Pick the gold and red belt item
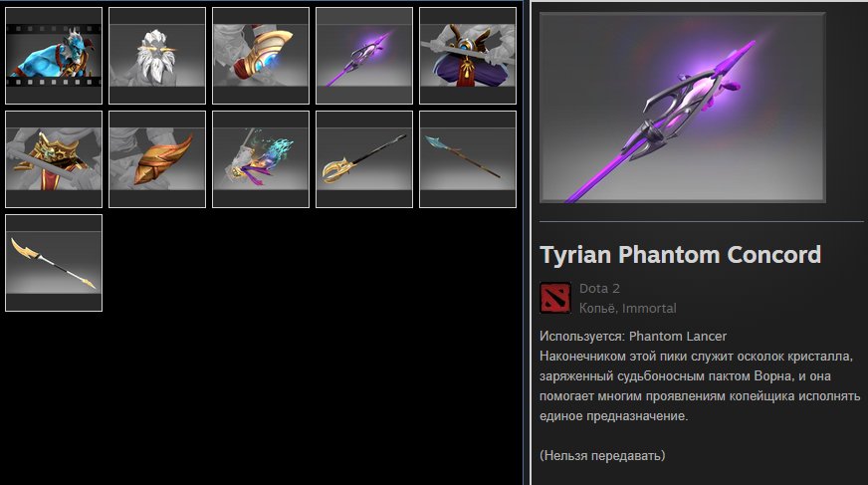Screen dimensions: 868x485 54,159
